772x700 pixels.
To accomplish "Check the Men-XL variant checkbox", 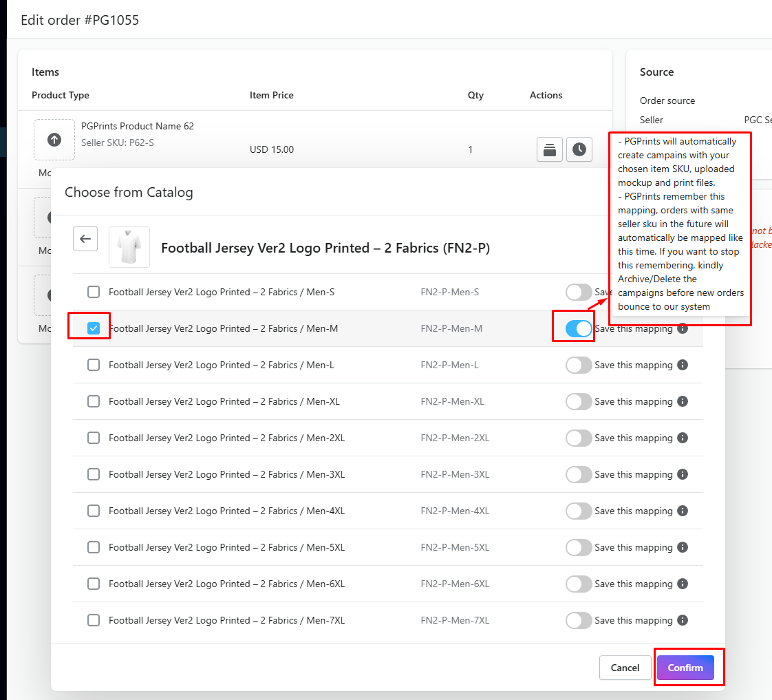I will (x=94, y=402).
